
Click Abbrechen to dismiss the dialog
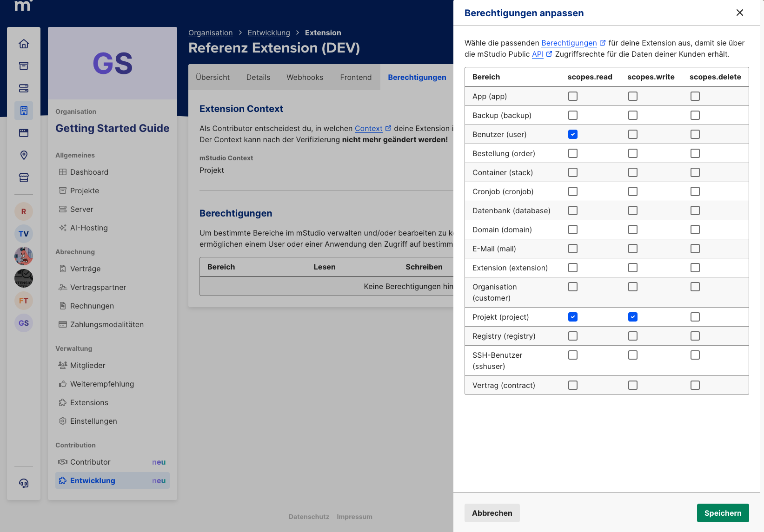(492, 513)
